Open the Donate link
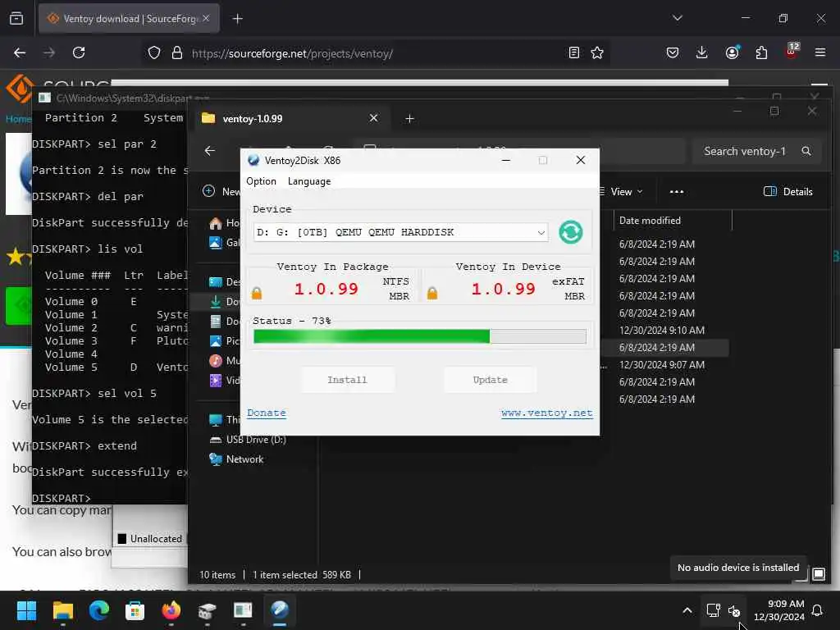 267,413
